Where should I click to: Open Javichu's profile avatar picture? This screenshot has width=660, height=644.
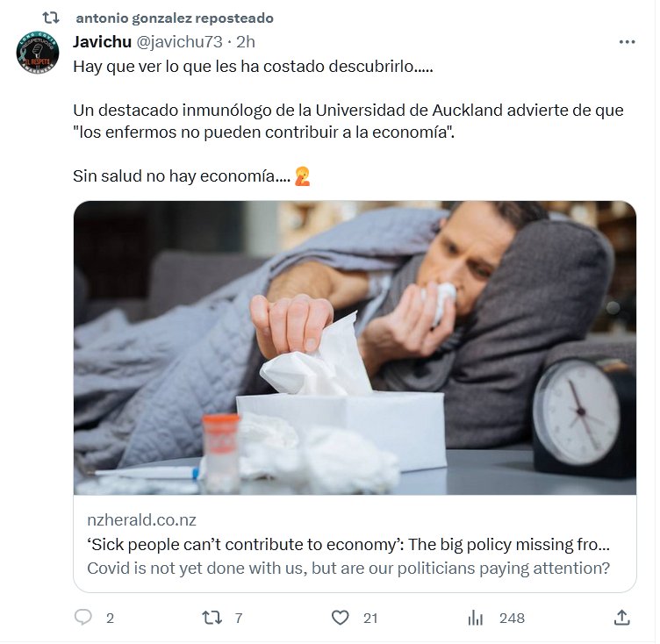tap(38, 53)
